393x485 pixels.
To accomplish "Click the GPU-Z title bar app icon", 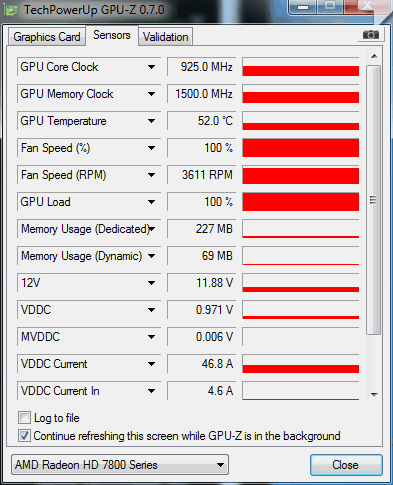I will pyautogui.click(x=11, y=10).
